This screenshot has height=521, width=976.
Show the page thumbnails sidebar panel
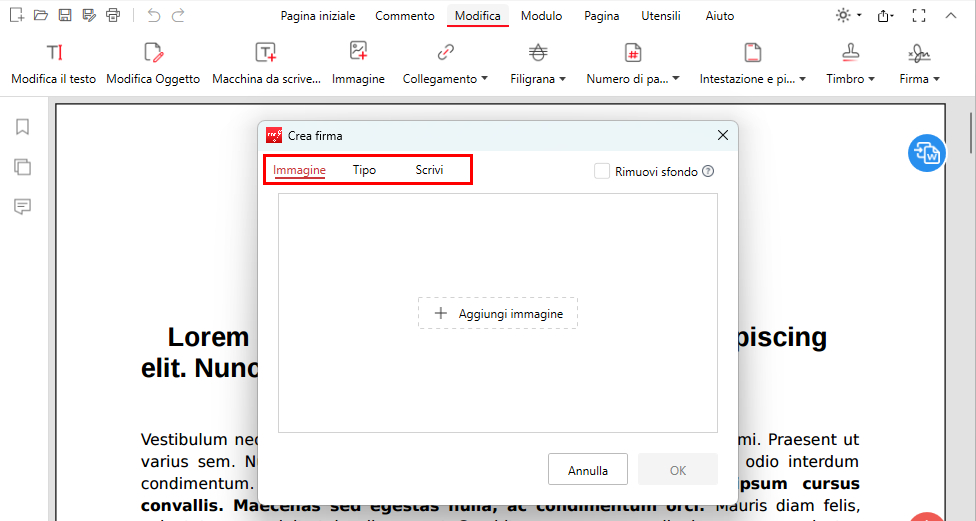click(x=22, y=167)
